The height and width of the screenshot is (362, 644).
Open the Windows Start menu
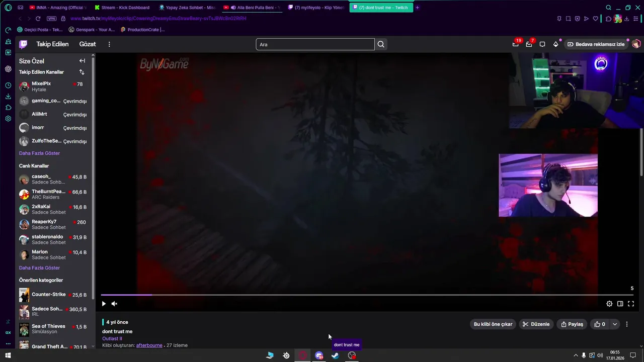click(8, 355)
